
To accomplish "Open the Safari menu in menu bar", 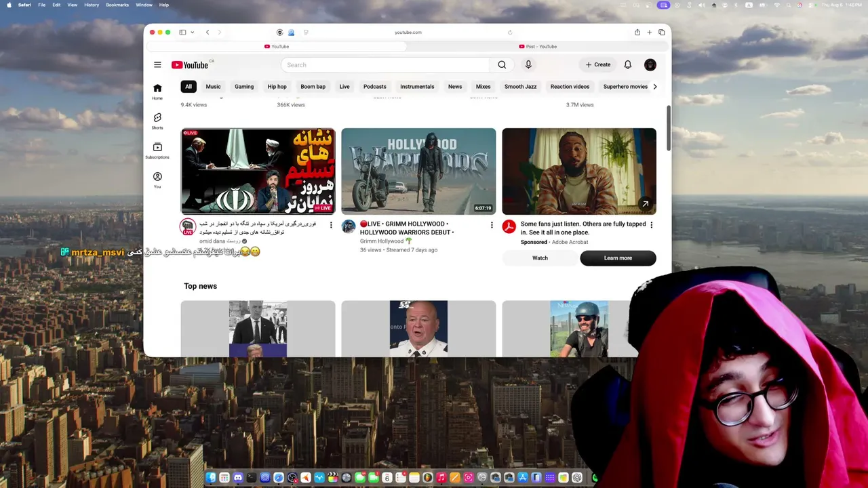I will [x=24, y=5].
